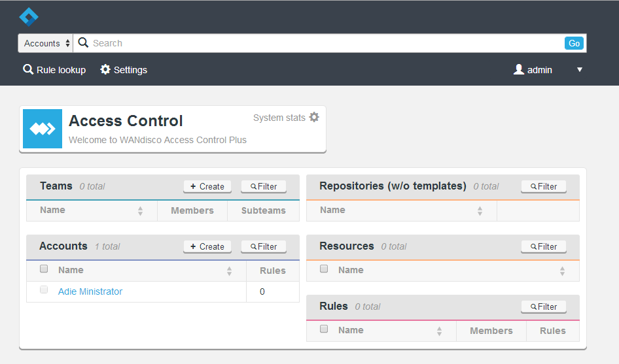Filter the Resources list
619x364 pixels.
coord(544,246)
